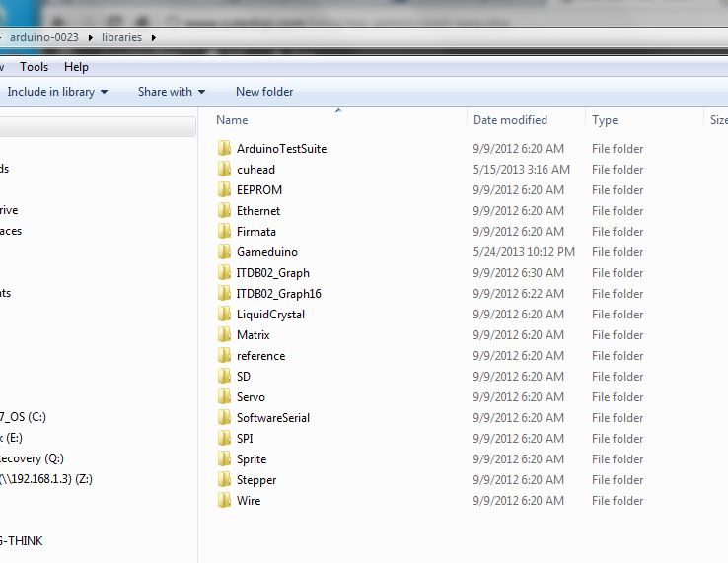Select the reference folder name
Screen dimensions: 728x563
pyautogui.click(x=261, y=356)
